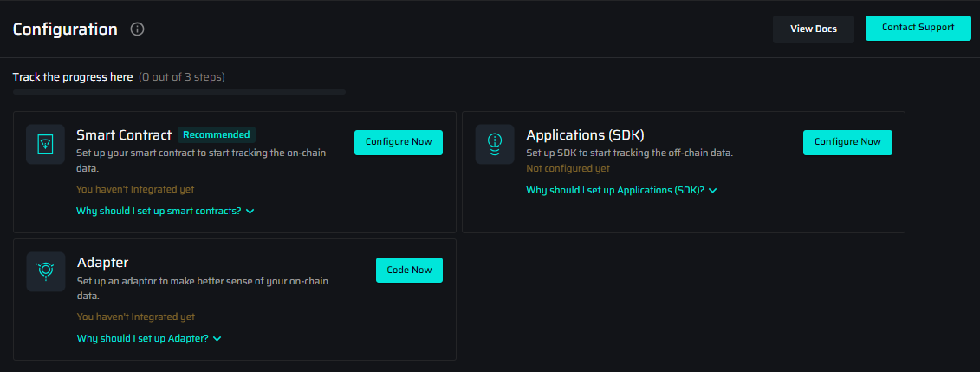The width and height of the screenshot is (980, 372).
Task: Click the setup progress bar
Action: [178, 91]
